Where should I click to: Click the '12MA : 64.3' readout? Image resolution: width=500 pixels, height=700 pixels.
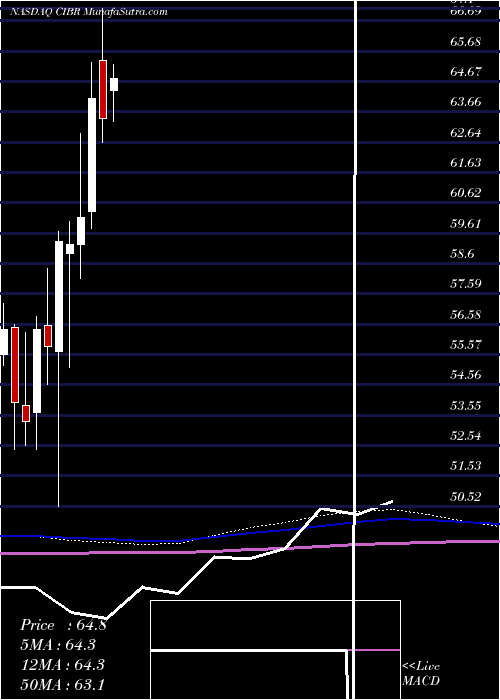pyautogui.click(x=62, y=665)
